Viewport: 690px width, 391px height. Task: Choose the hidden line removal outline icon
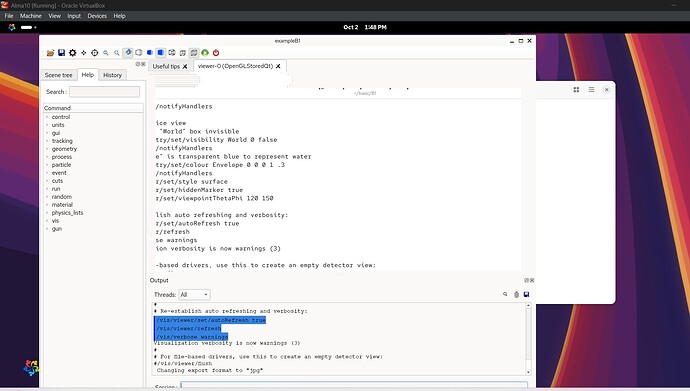coord(139,53)
